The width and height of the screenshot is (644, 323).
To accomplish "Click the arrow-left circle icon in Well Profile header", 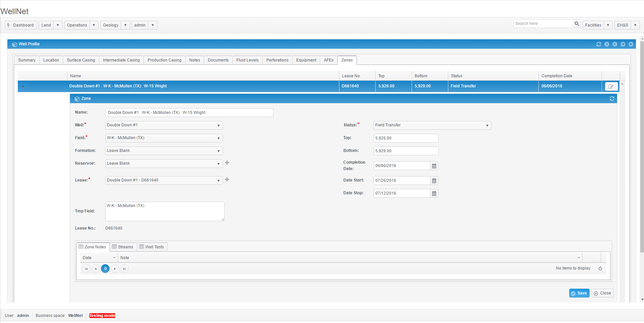I will [631, 44].
